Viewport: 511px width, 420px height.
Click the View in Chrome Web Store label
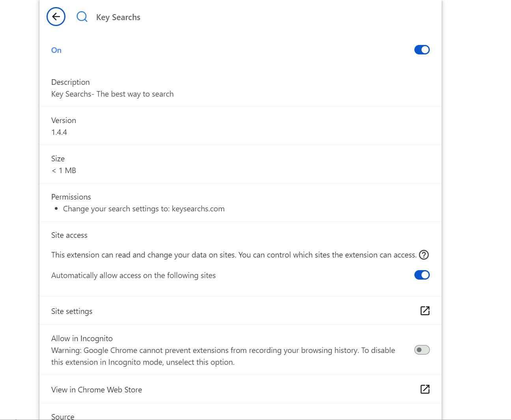97,390
